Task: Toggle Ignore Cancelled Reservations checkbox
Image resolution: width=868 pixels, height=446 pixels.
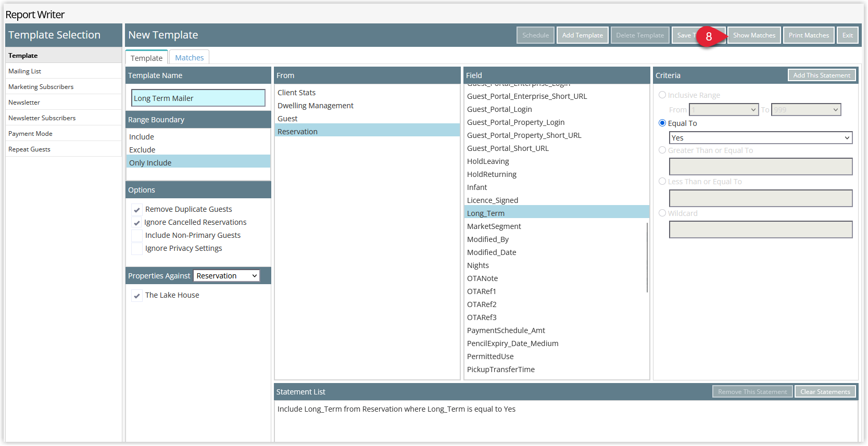Action: (x=137, y=223)
